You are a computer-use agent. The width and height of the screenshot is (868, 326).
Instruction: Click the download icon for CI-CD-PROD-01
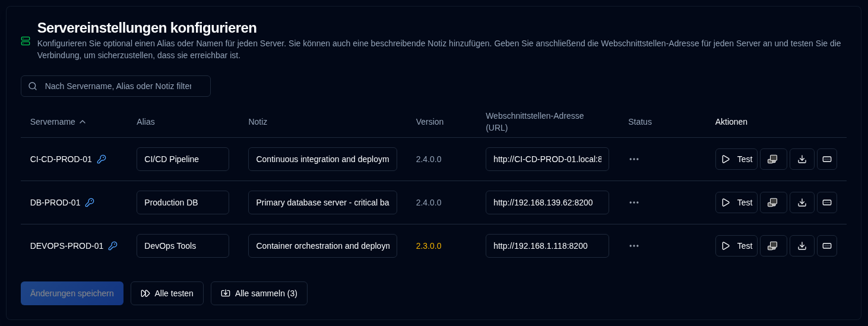point(802,159)
